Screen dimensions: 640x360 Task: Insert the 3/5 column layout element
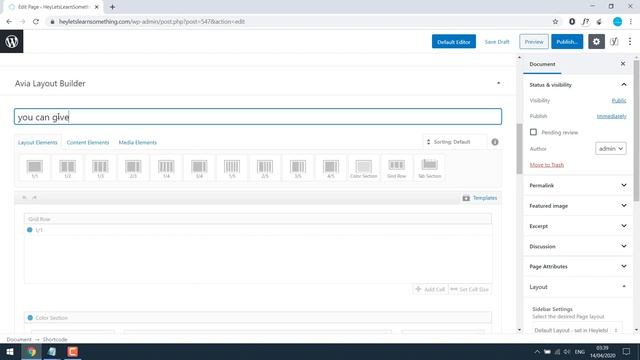298,168
